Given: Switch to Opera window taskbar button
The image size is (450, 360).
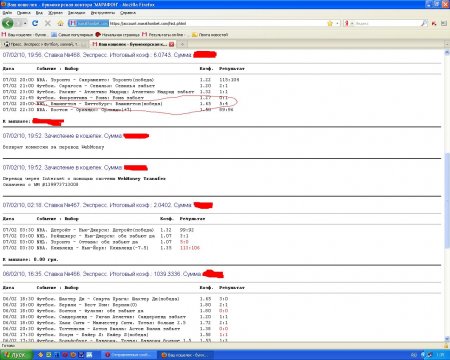Looking at the screenshot, I should [129, 355].
